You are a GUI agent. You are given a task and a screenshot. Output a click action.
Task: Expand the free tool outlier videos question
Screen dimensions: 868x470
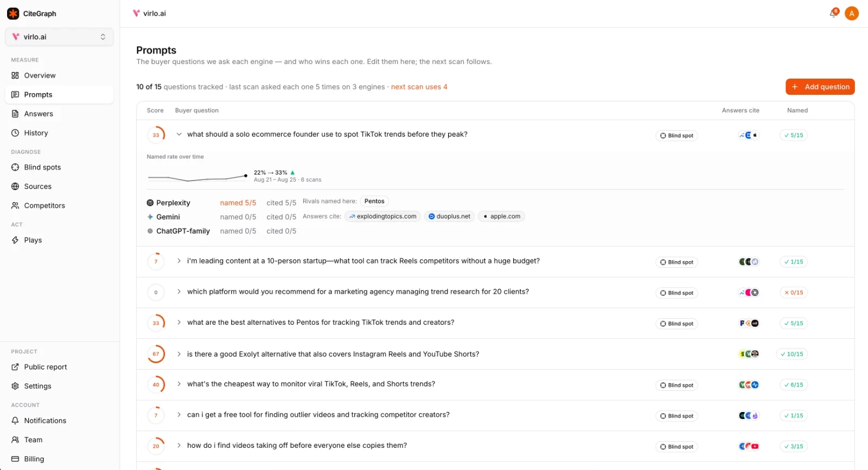point(179,415)
